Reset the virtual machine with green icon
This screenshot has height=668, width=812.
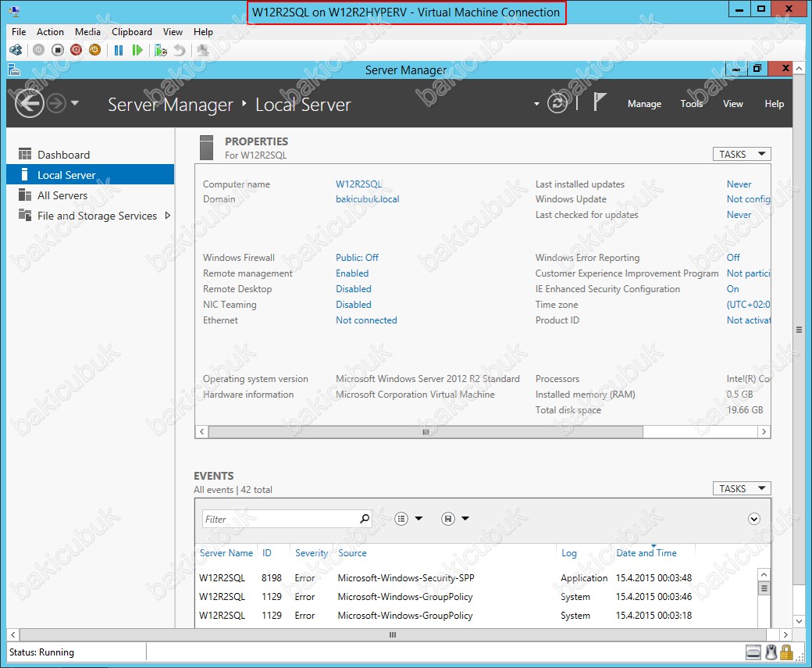(x=137, y=50)
